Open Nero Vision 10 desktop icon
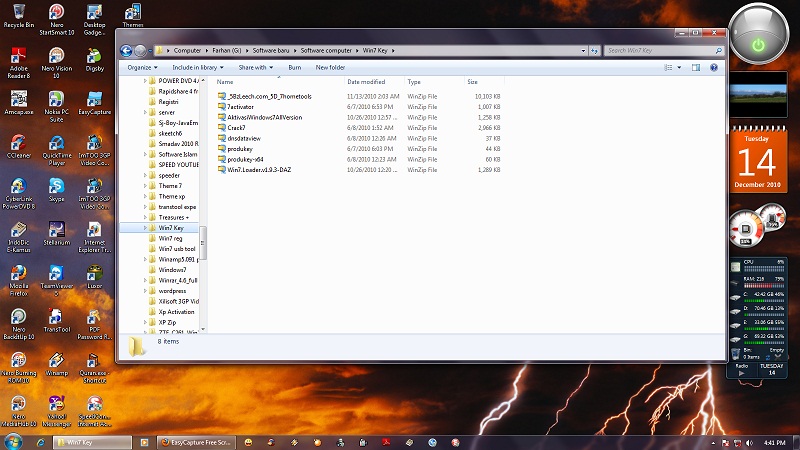This screenshot has height=450, width=800. pyautogui.click(x=57, y=63)
